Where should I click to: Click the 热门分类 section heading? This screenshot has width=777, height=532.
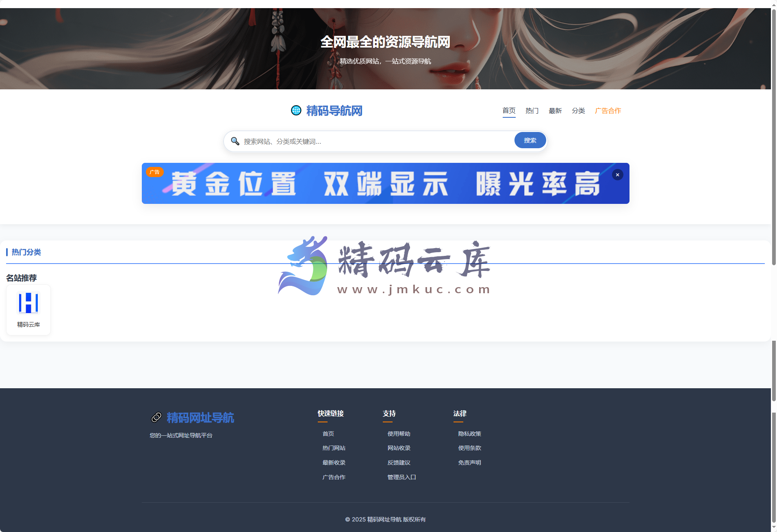click(26, 252)
